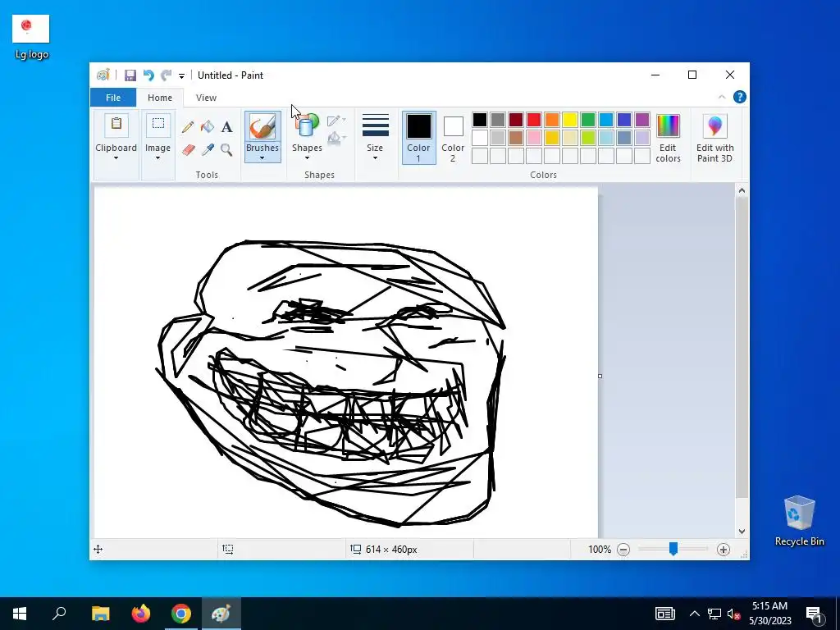Select the Color picker eyedropper tool
Viewport: 840px width, 630px height.
(x=208, y=149)
